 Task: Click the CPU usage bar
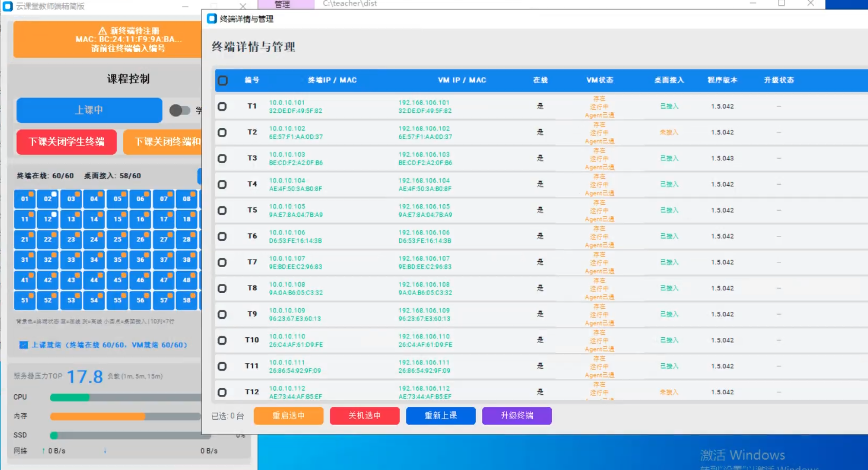(126, 398)
